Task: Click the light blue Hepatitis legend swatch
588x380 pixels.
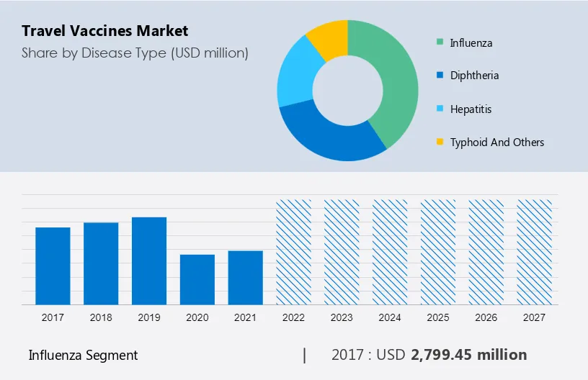Action: tap(440, 109)
